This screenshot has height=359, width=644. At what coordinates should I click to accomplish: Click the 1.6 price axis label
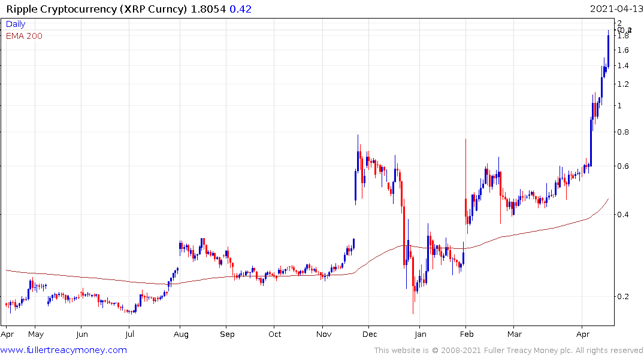click(623, 50)
